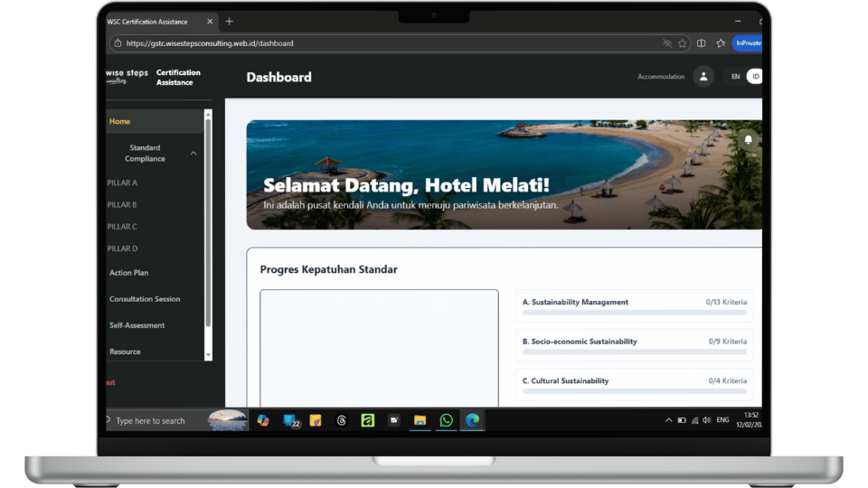Go to Home in the sidebar

tap(119, 121)
